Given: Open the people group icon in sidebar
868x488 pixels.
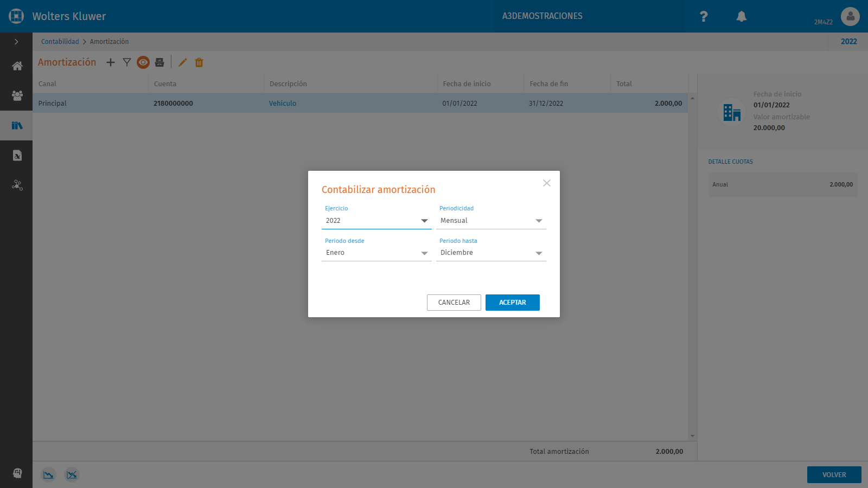Looking at the screenshot, I should (17, 95).
